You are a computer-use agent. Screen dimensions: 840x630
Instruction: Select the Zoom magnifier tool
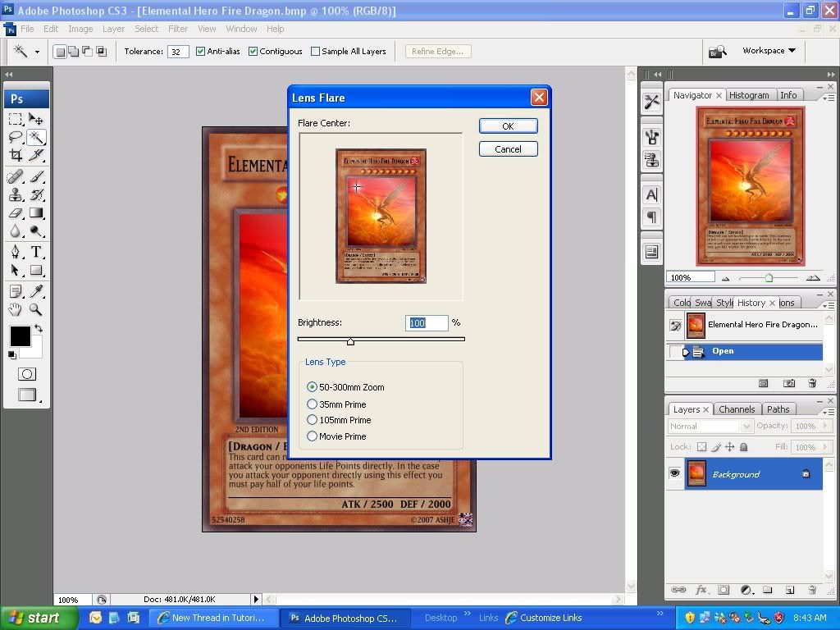36,309
